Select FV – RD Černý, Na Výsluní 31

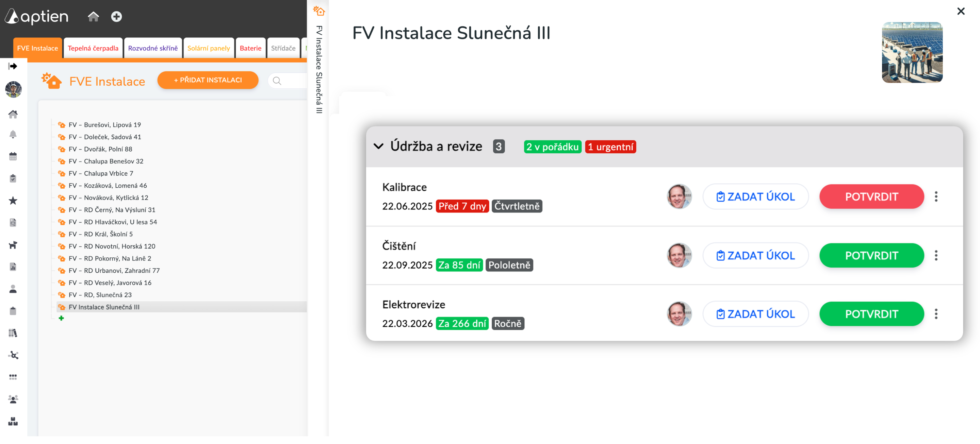(x=112, y=210)
